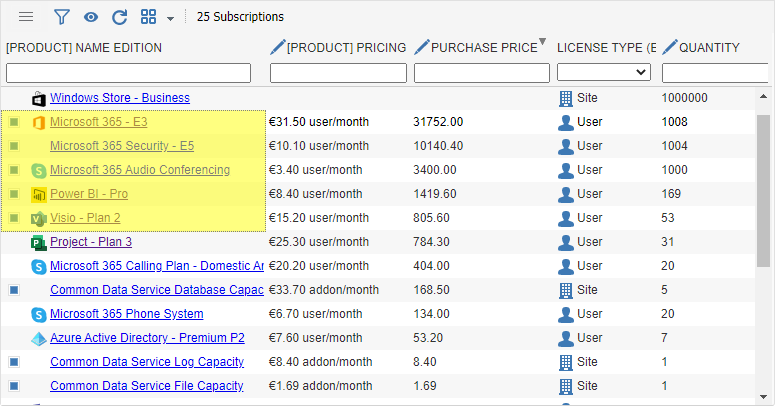Image resolution: width=775 pixels, height=406 pixels.
Task: Click the Product Pricing column header
Action: [x=346, y=47]
